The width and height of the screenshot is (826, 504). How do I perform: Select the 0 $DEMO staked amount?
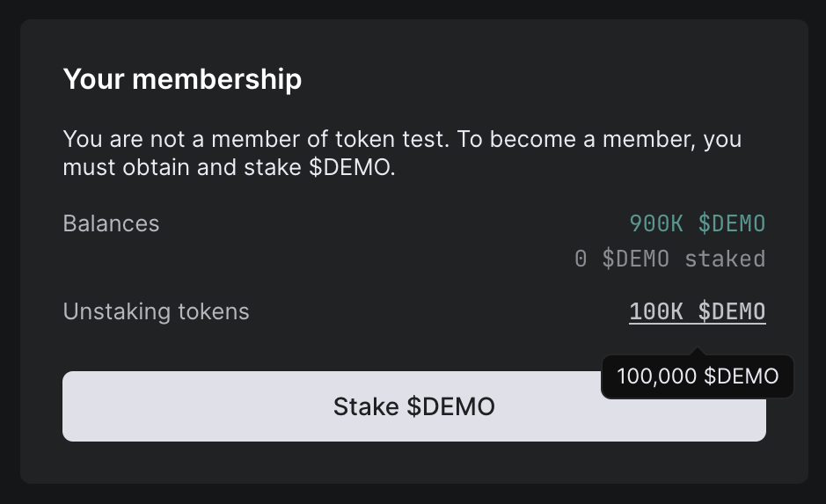669,259
